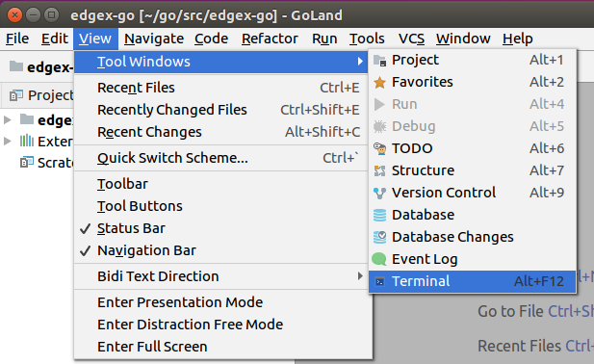Image resolution: width=594 pixels, height=364 pixels.
Task: Open the Structure tool window icon
Action: (379, 170)
